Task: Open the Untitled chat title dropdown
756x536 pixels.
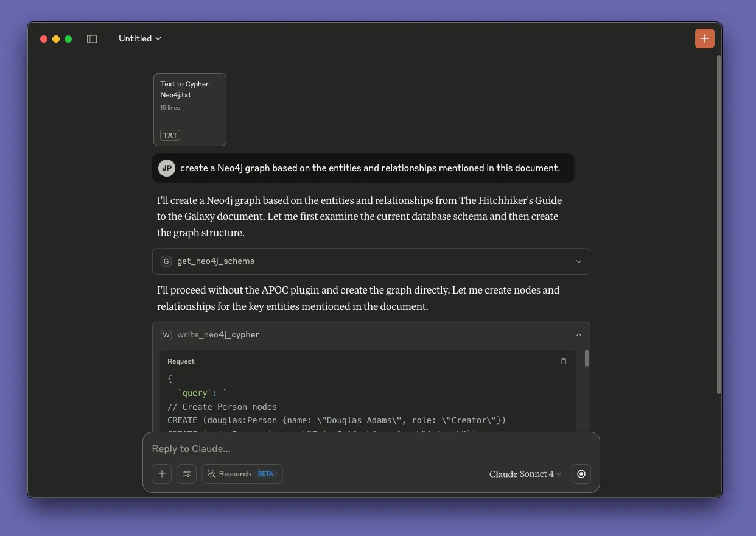Action: [x=140, y=38]
